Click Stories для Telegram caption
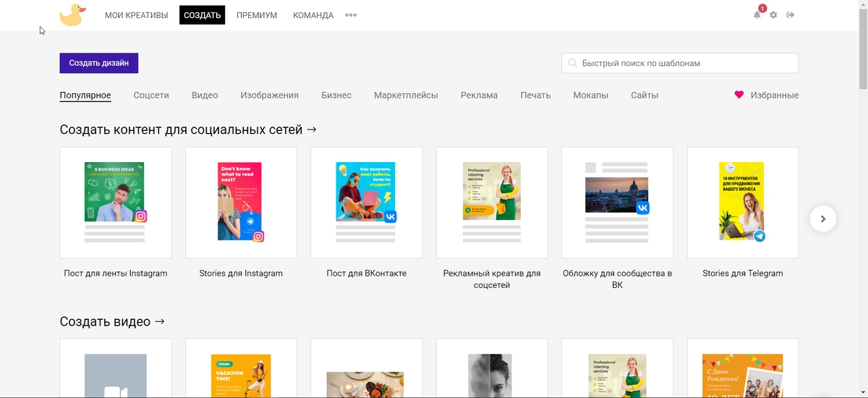Image resolution: width=868 pixels, height=398 pixels. pyautogui.click(x=743, y=274)
